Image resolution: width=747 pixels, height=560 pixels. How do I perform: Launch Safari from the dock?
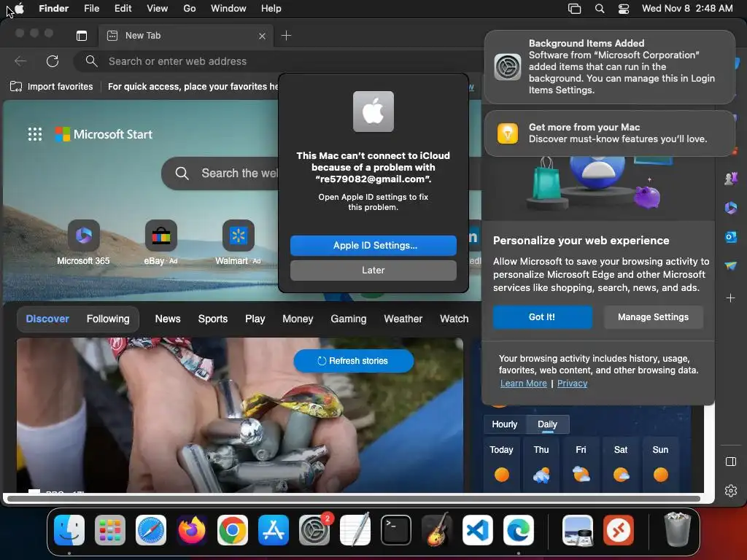click(151, 530)
